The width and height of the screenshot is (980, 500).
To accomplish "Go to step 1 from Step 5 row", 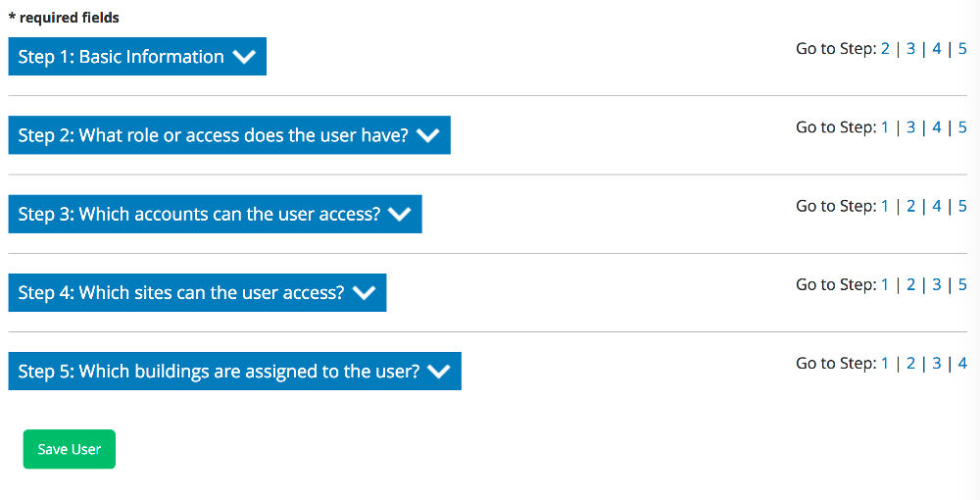I will pyautogui.click(x=885, y=363).
